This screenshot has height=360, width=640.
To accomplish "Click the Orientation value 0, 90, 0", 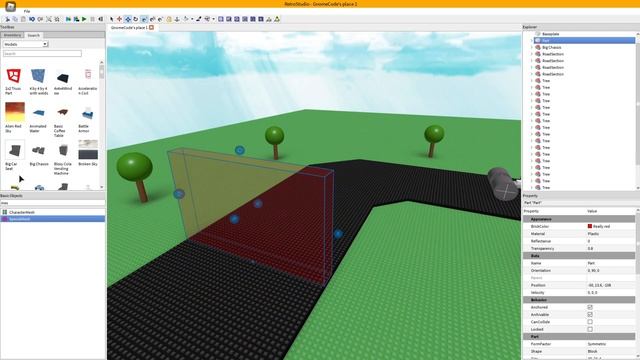I will click(x=593, y=271).
